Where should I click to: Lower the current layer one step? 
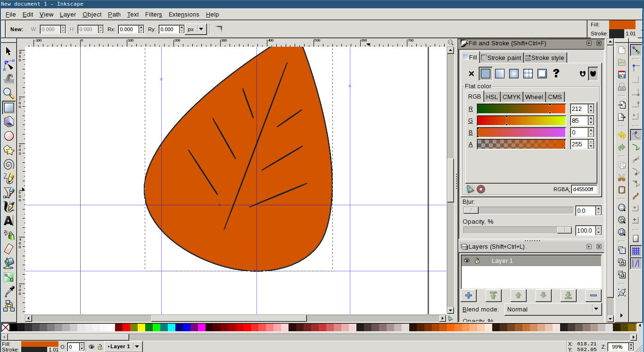[543, 295]
